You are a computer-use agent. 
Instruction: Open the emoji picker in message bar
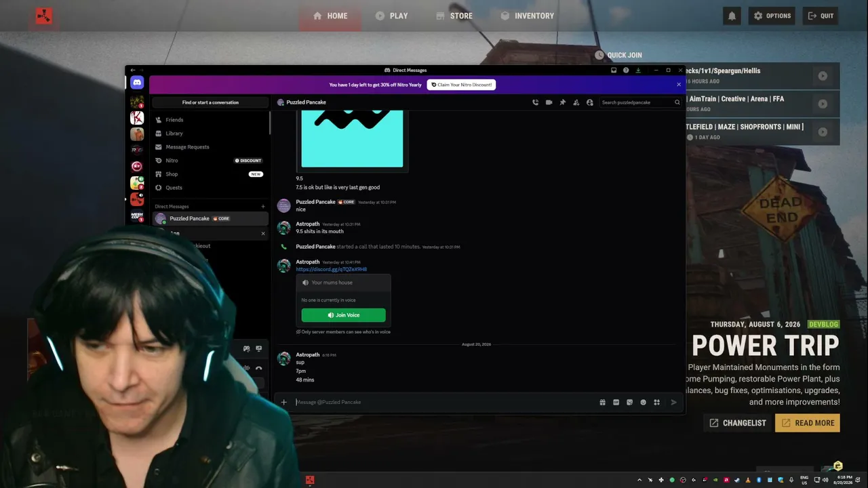[643, 402]
